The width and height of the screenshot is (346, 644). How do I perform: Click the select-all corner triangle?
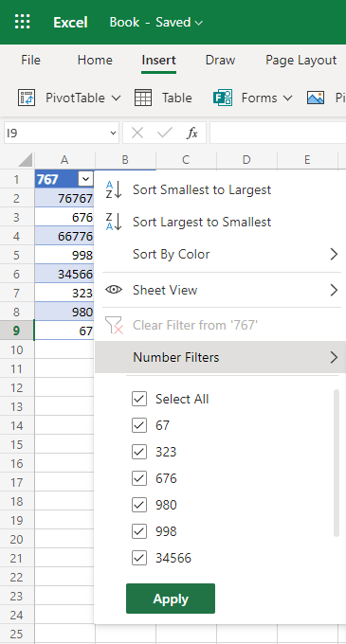tap(26, 160)
